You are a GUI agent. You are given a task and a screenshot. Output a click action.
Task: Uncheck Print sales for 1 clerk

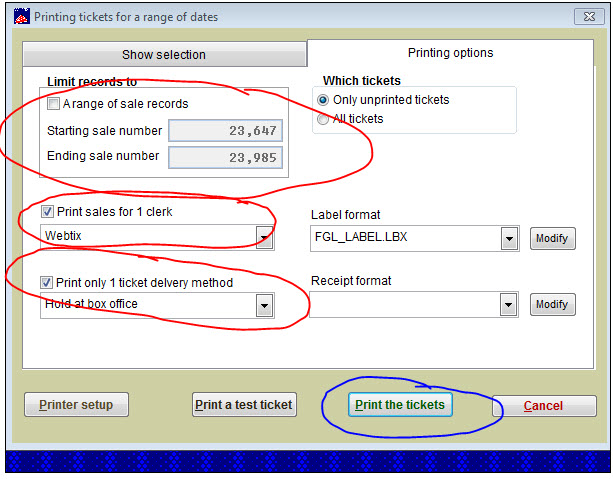coord(48,211)
